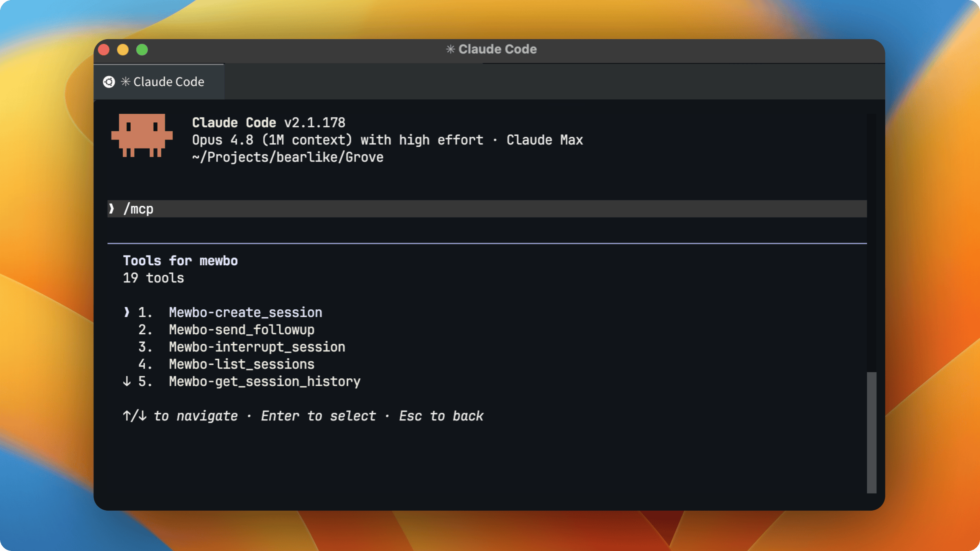Click the /mcp command input line
This screenshot has width=980, height=551.
487,209
